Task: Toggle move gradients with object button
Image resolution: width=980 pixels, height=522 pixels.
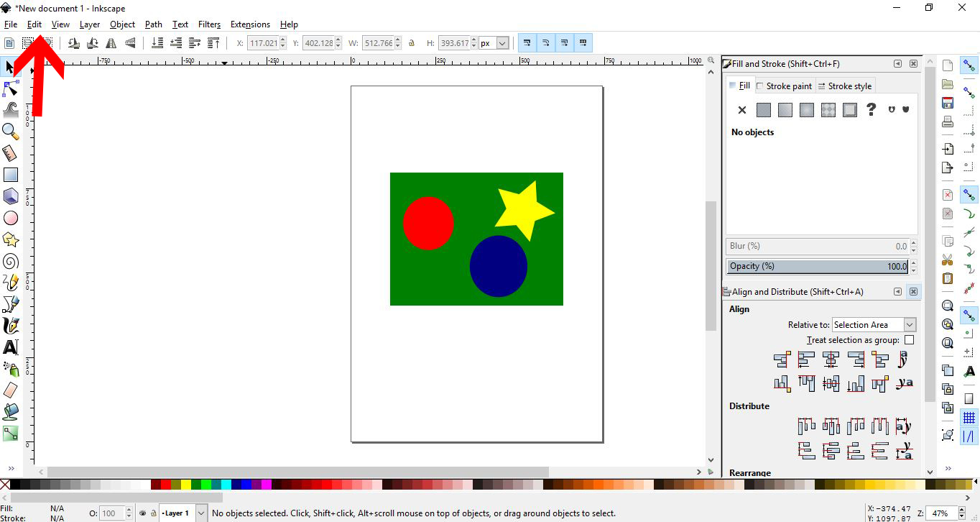Action: (565, 43)
